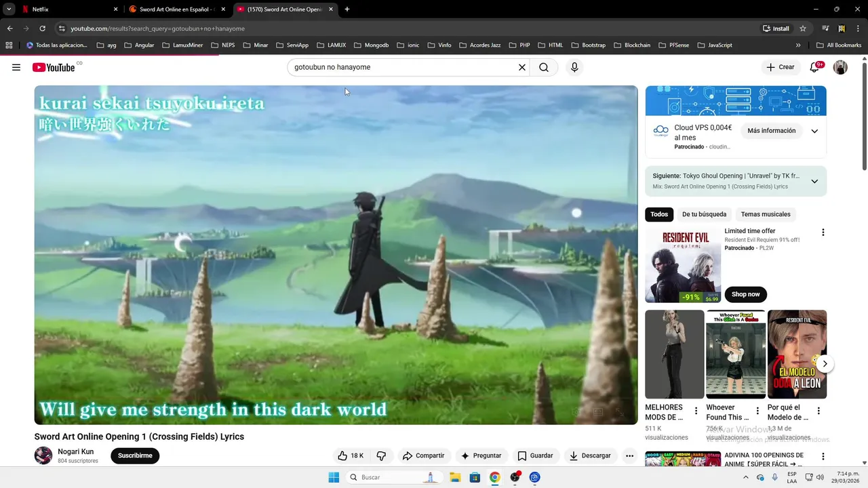Open Chrome three-dot menu
The width and height of the screenshot is (868, 488).
click(859, 28)
